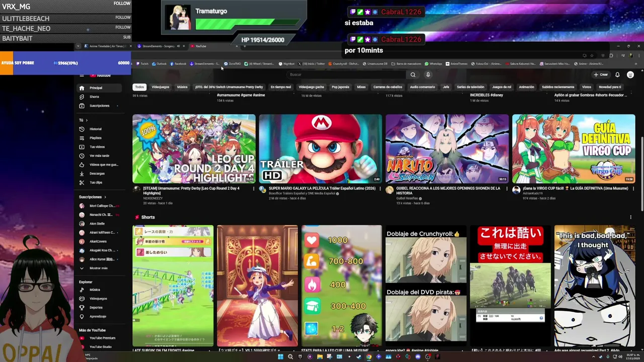The height and width of the screenshot is (362, 644).
Task: Select the 'Mixes' filter chip
Action: click(361, 87)
